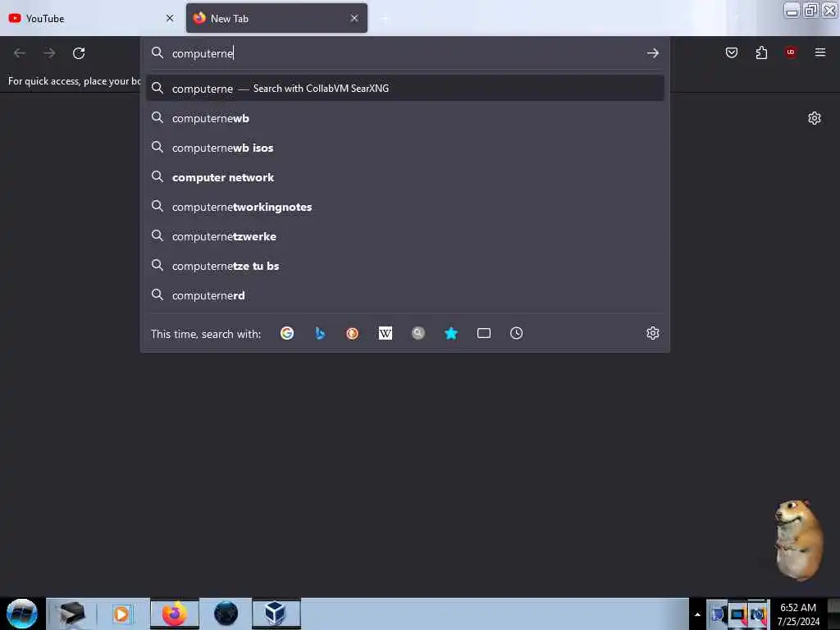Launch the media player taskbar icon
The height and width of the screenshot is (630, 840).
(121, 614)
